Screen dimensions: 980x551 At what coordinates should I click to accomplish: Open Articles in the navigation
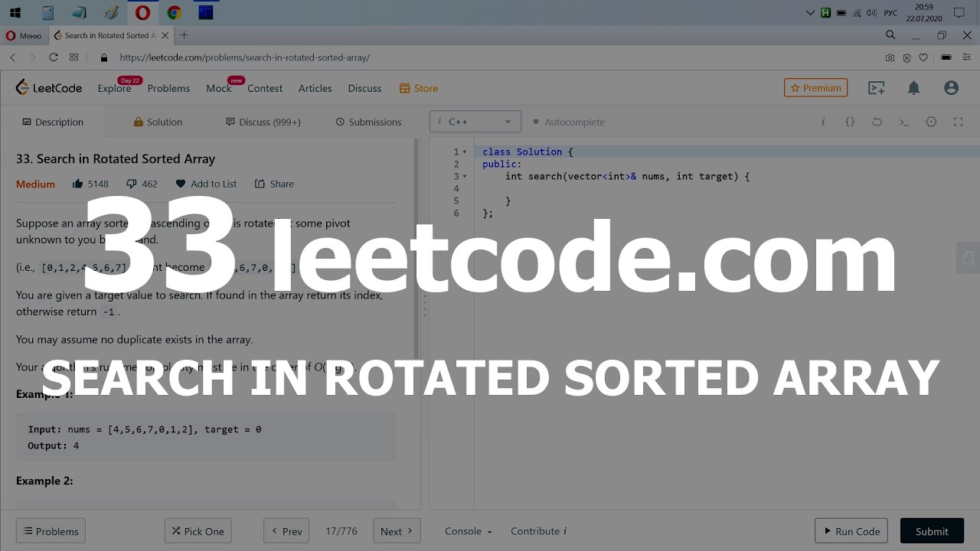tap(315, 89)
